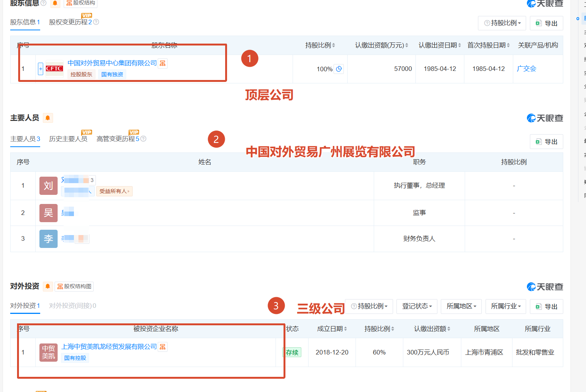The width and height of the screenshot is (586, 392).
Task: Click the 财务负责人 position cell
Action: 419,238
